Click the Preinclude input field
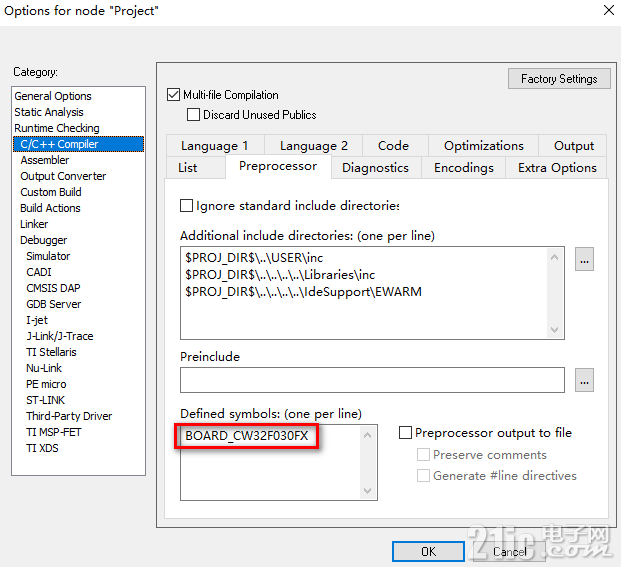The width and height of the screenshot is (621, 567). (372, 380)
